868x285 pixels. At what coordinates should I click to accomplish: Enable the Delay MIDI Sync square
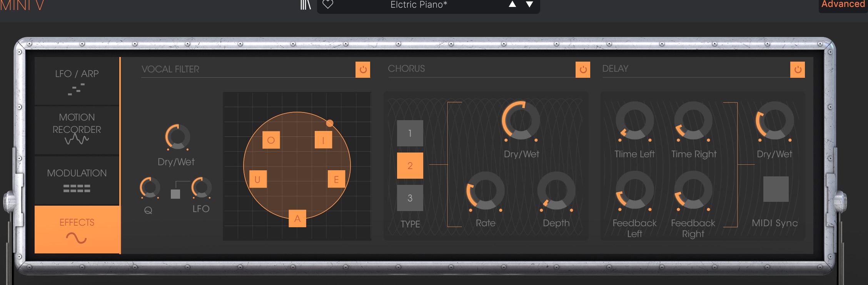point(776,189)
